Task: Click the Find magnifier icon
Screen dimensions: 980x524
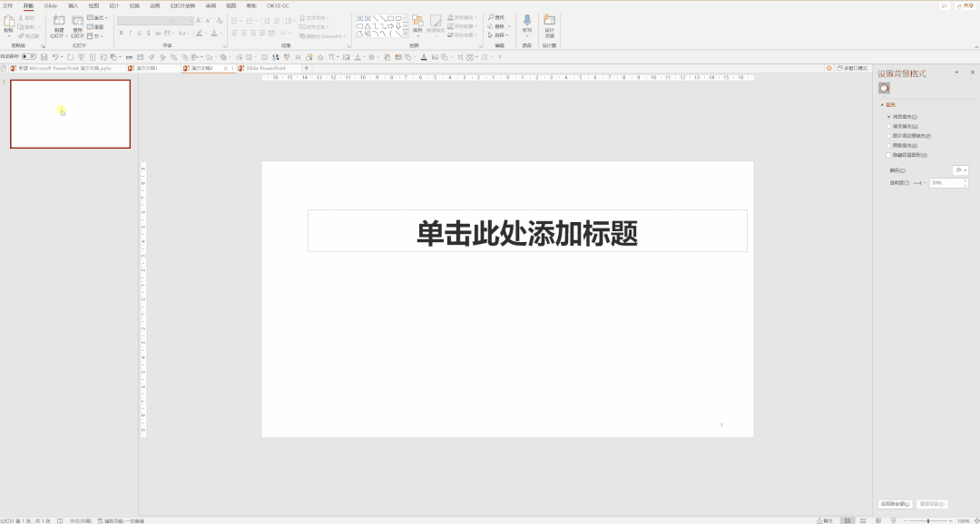Action: click(491, 17)
